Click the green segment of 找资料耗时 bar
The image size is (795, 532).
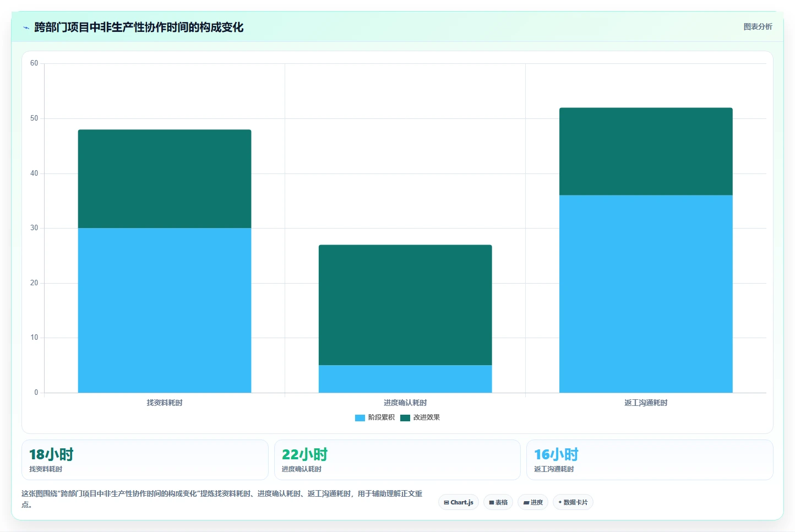pyautogui.click(x=165, y=179)
